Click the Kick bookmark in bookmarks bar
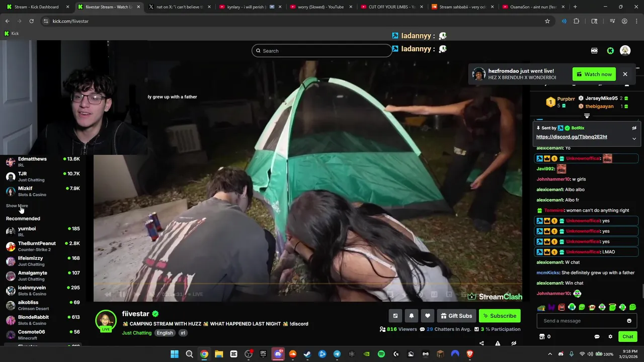 (x=11, y=34)
